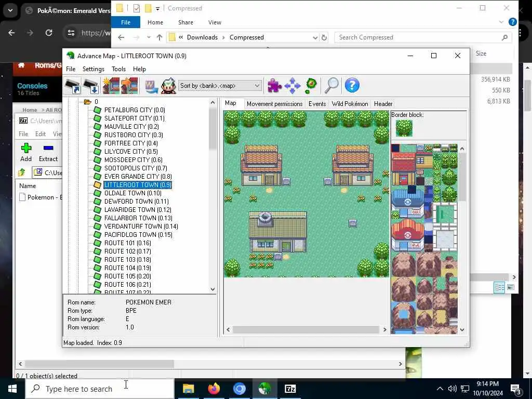
Task: Select OLDALE TOWN (0.10) in map tree
Action: (132, 193)
